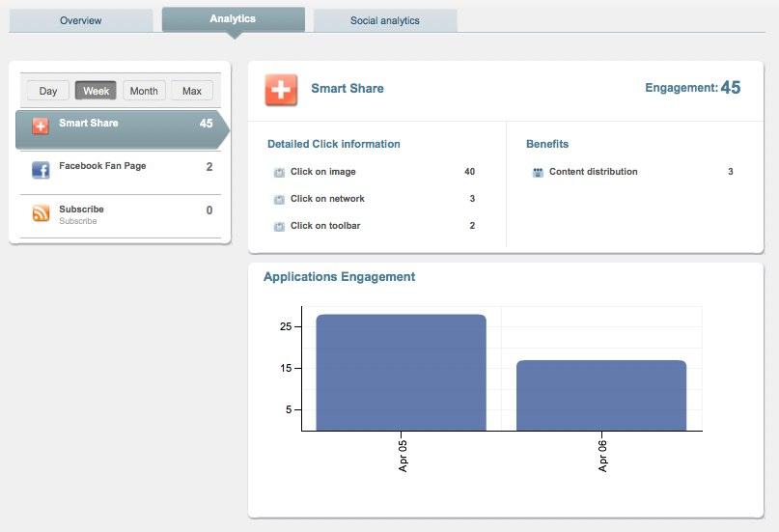Image resolution: width=779 pixels, height=532 pixels.
Task: Choose the Max time range
Action: coord(192,91)
